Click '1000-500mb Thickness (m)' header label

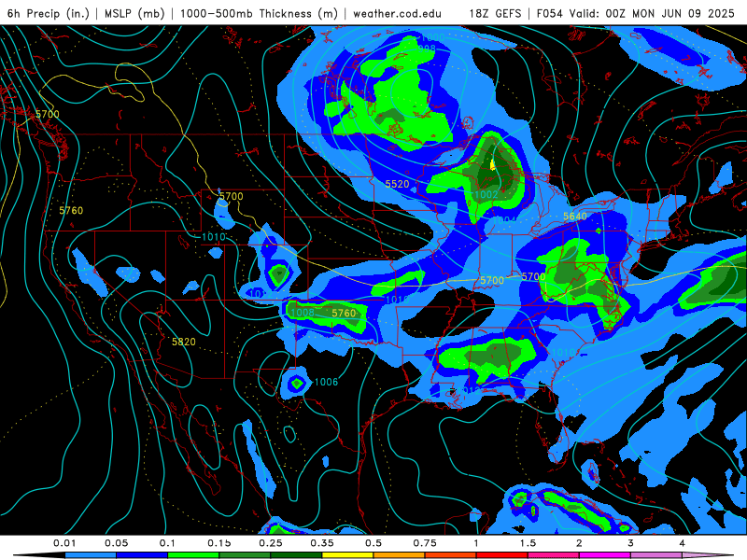tap(259, 13)
